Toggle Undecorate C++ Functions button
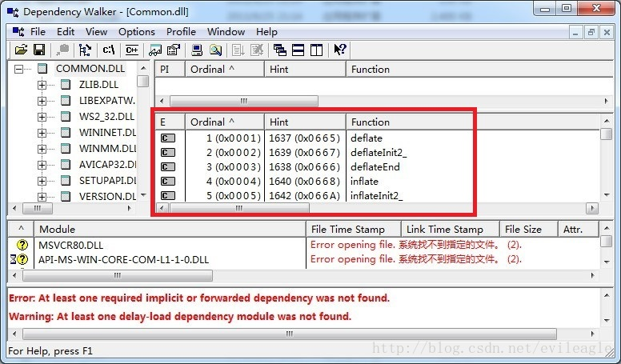This screenshot has height=364, width=621. pos(131,50)
